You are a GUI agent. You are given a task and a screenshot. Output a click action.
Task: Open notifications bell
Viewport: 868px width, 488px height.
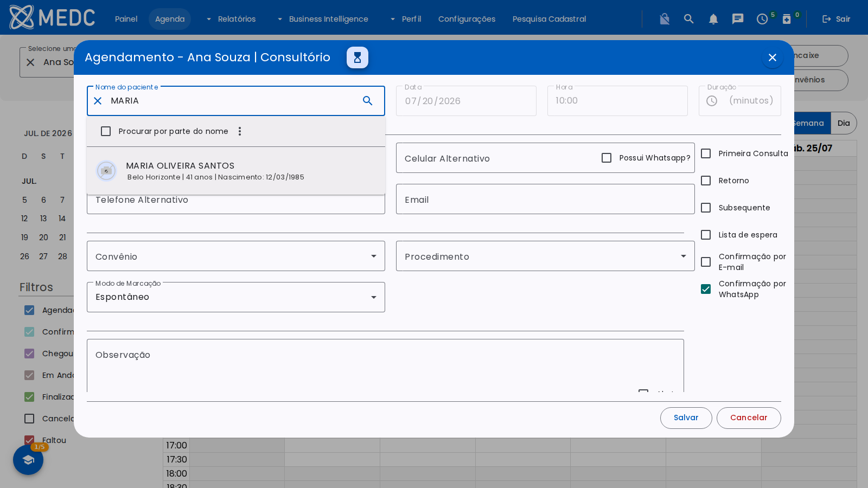(713, 19)
